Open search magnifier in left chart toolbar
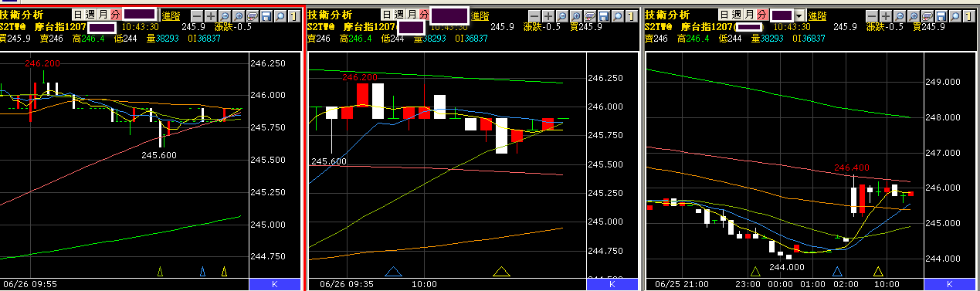 tap(280, 15)
